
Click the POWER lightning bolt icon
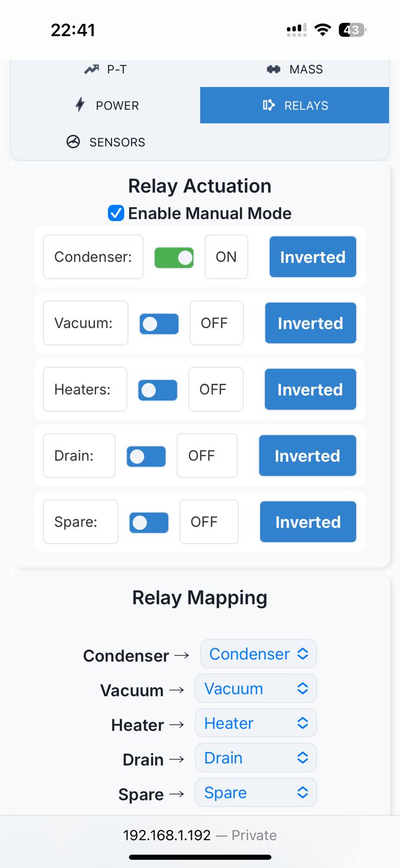click(x=80, y=105)
